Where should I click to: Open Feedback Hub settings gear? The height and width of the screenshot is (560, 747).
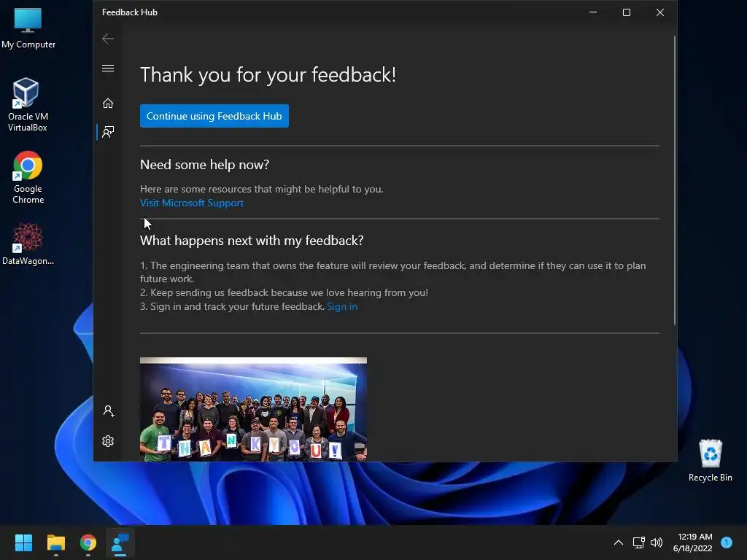click(108, 441)
